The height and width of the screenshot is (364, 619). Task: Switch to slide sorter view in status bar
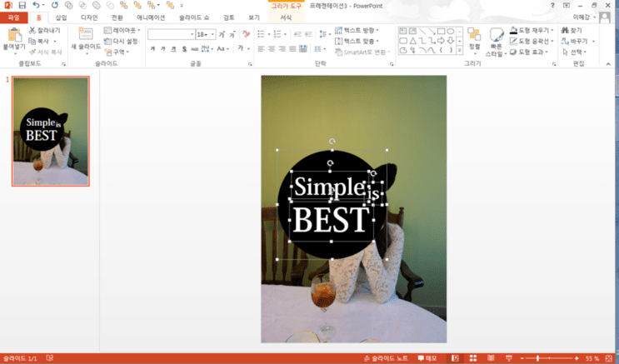point(473,358)
